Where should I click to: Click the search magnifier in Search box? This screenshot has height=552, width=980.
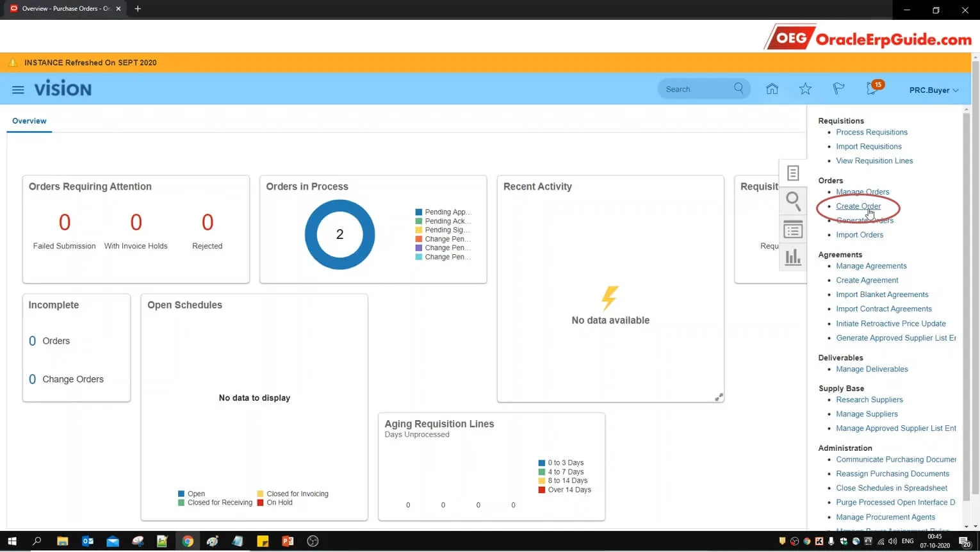[x=739, y=88]
